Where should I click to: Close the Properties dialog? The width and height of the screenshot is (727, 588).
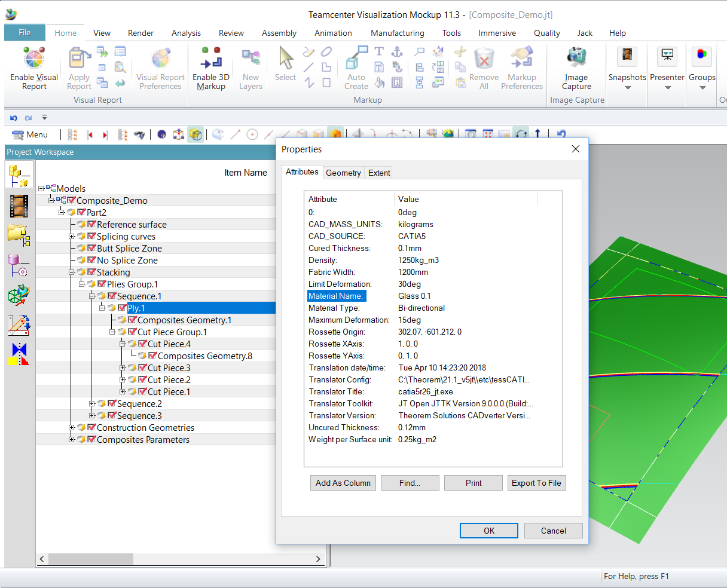tap(575, 149)
